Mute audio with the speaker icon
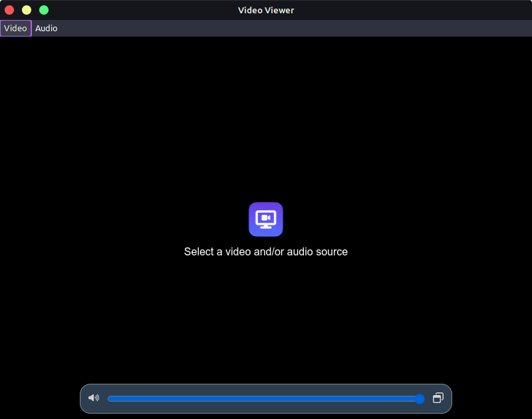The height and width of the screenshot is (419, 532). (94, 398)
